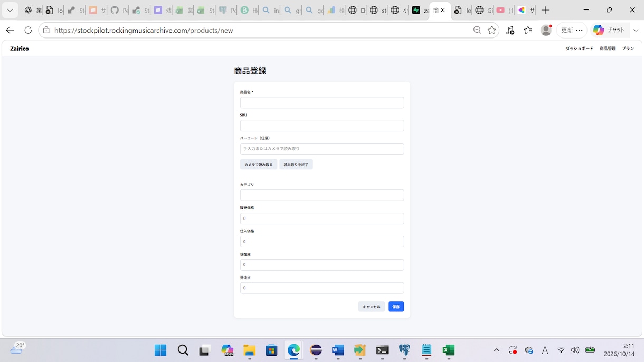Click into the 発注点 field
This screenshot has height=362, width=644.
(x=322, y=288)
